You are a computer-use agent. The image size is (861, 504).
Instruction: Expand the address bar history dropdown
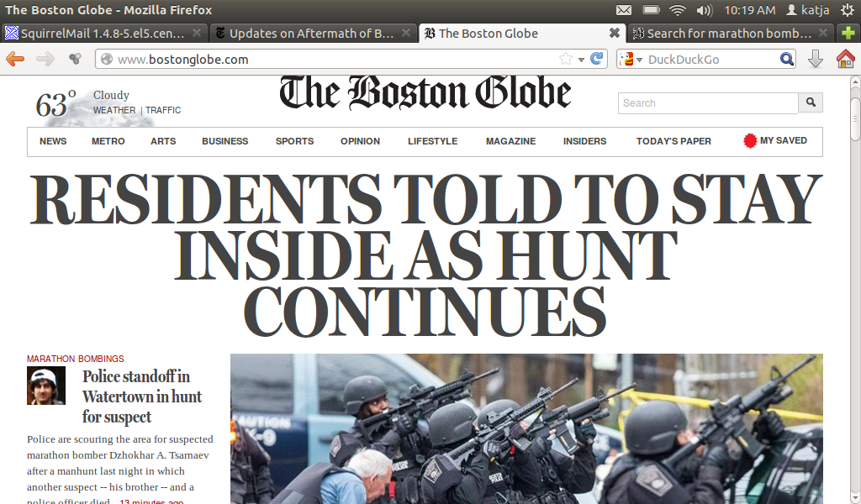[581, 59]
